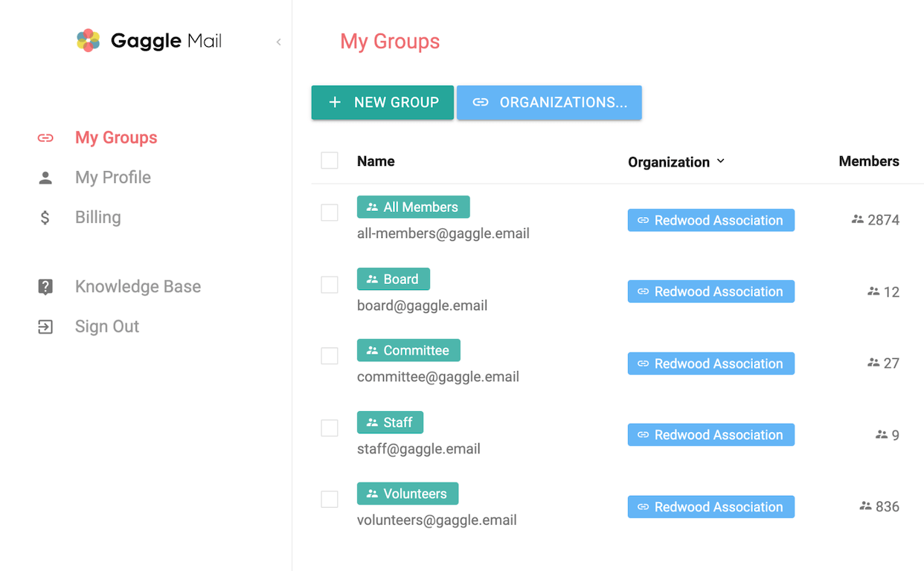
Task: Select Sign Out in the sidebar
Action: coord(107,326)
